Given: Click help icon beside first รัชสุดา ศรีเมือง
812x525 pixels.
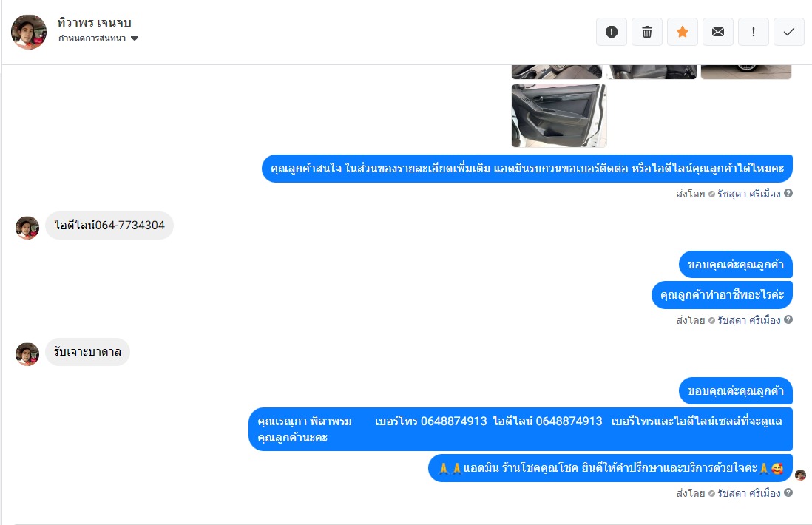Looking at the screenshot, I should 788,193.
